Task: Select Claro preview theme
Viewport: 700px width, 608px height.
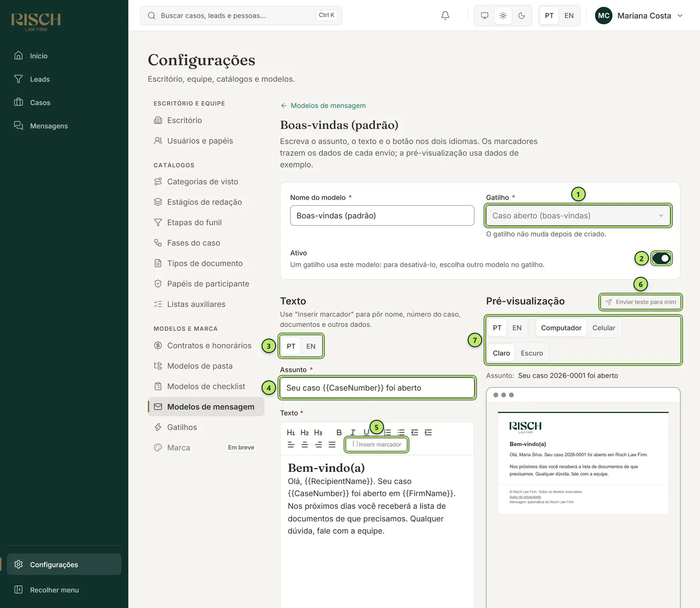Action: tap(501, 353)
